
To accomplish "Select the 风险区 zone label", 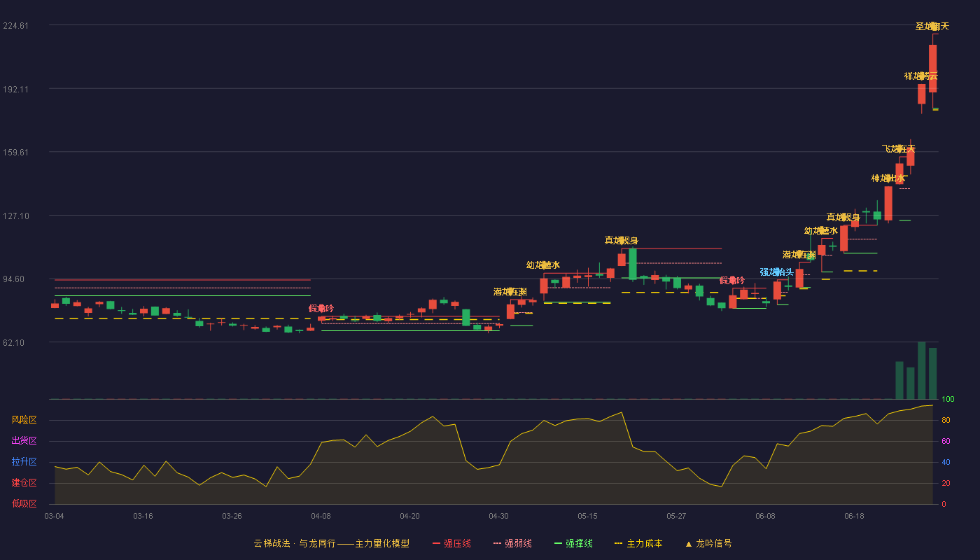I will (x=24, y=420).
